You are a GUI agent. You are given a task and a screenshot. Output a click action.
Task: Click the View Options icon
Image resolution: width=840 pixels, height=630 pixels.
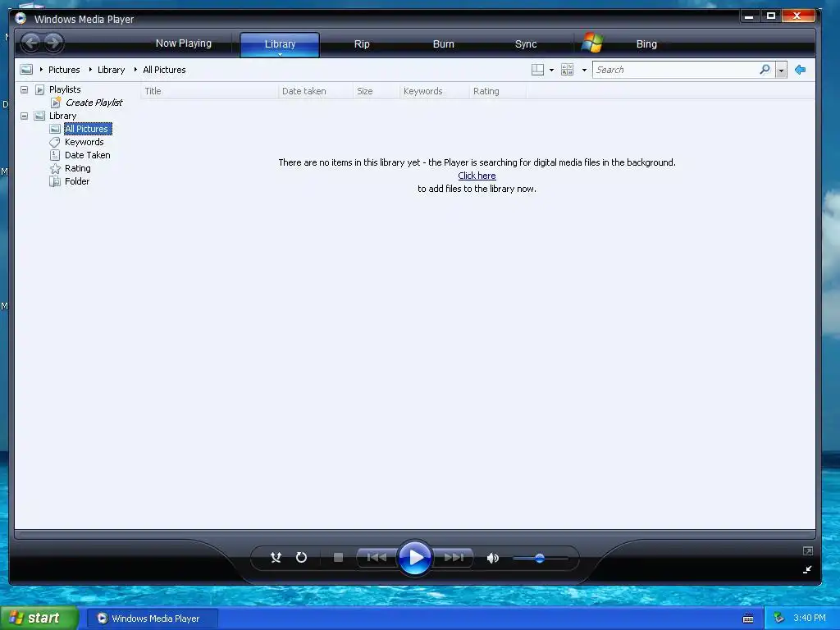coord(567,70)
